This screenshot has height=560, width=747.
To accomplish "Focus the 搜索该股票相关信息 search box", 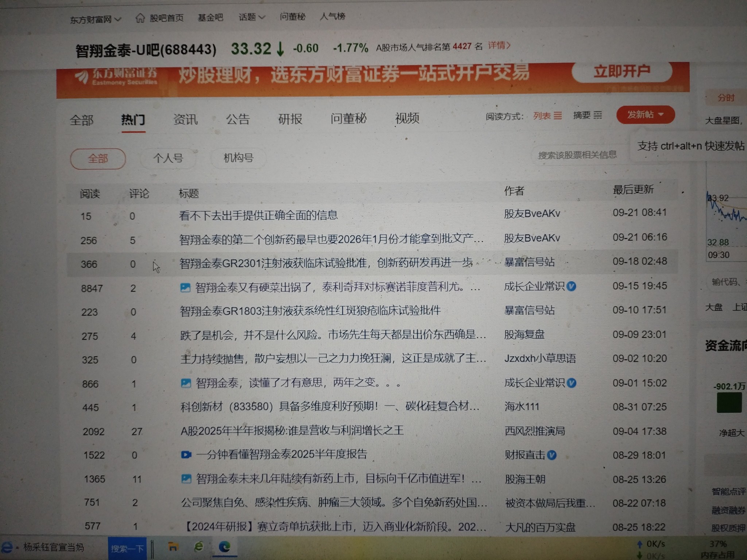I will point(580,155).
